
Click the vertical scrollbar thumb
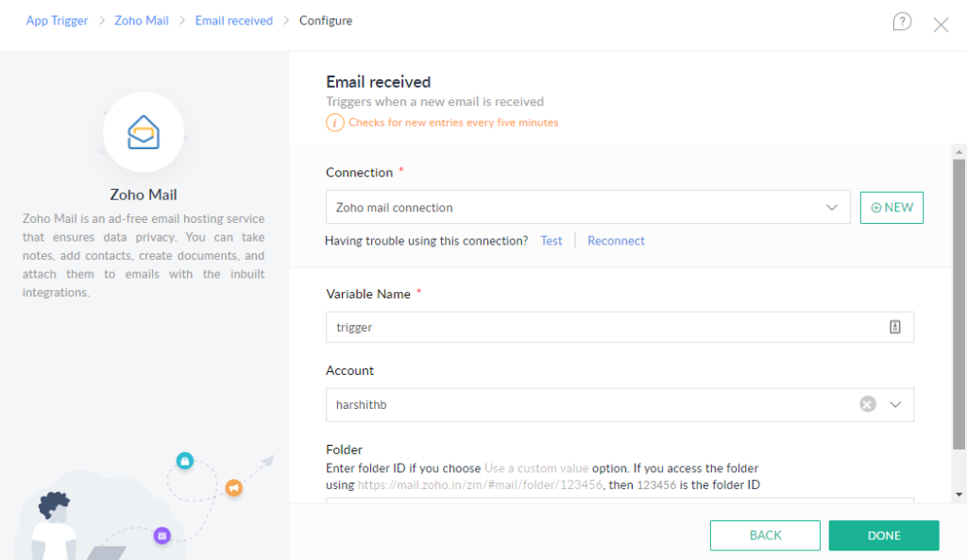tap(959, 305)
